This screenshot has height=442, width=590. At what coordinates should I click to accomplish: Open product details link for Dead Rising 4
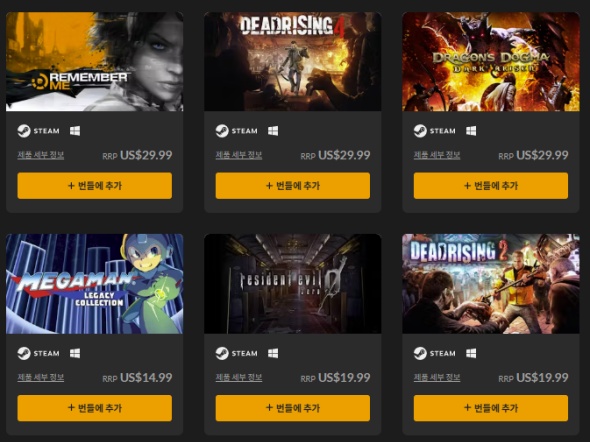239,155
